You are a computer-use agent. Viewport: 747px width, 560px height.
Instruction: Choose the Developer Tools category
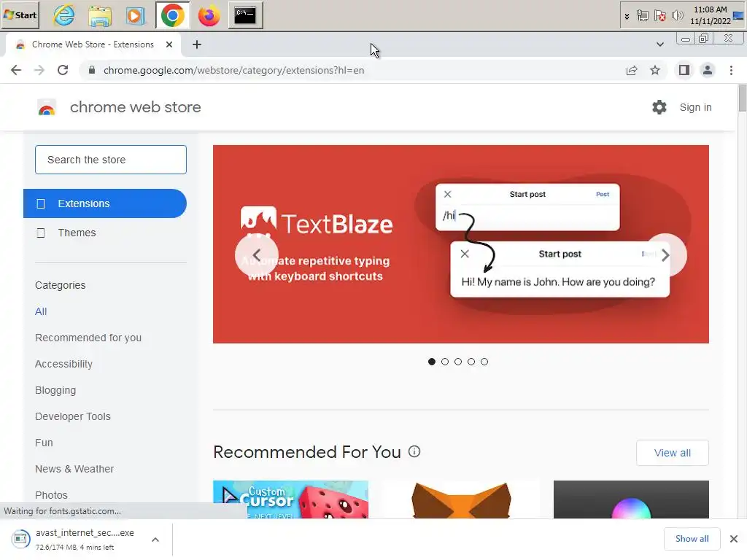pyautogui.click(x=73, y=416)
